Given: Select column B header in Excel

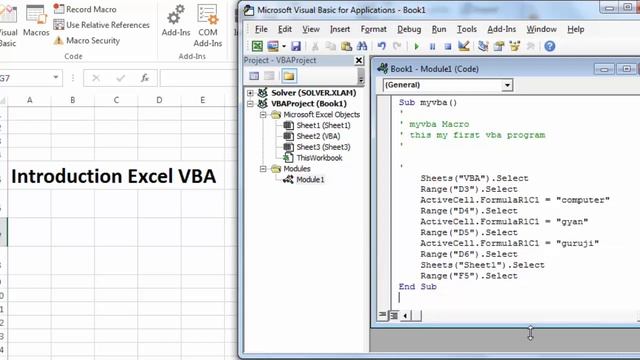Looking at the screenshot, I should [x=73, y=100].
